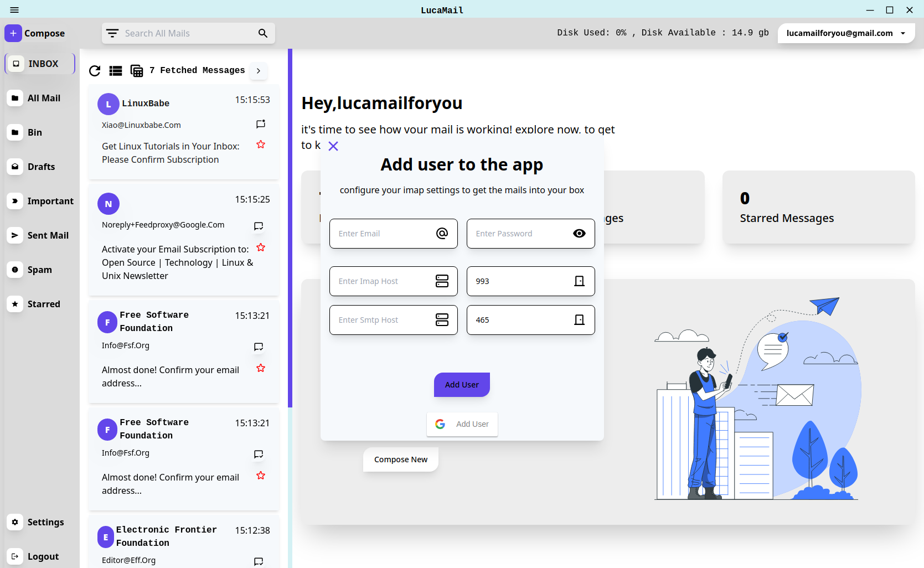Expand the fetched messages chevron
Viewport: 924px width, 568px height.
(258, 71)
